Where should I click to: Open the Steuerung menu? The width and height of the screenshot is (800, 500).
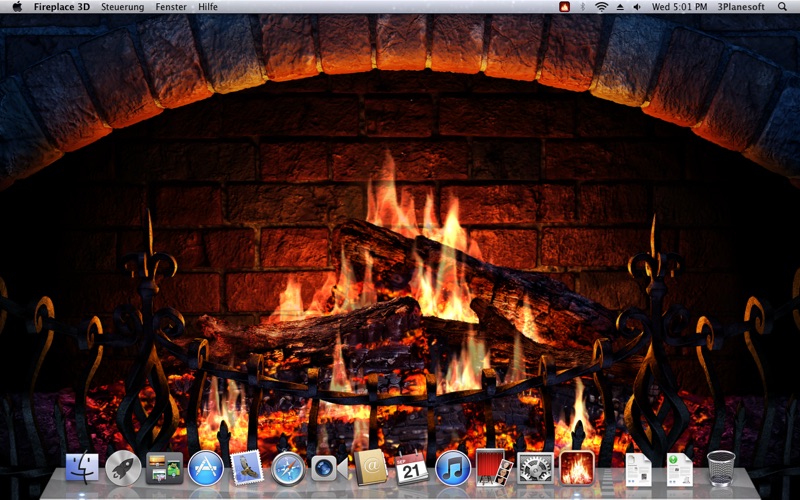pyautogui.click(x=122, y=7)
